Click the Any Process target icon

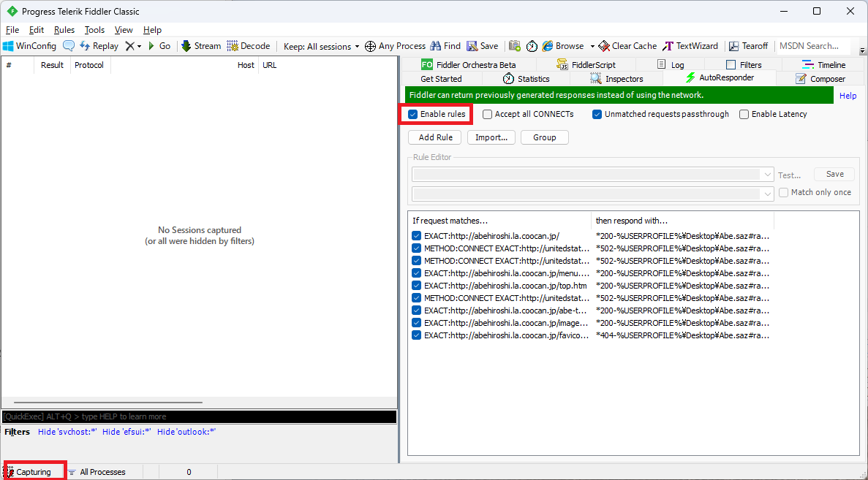(x=370, y=46)
